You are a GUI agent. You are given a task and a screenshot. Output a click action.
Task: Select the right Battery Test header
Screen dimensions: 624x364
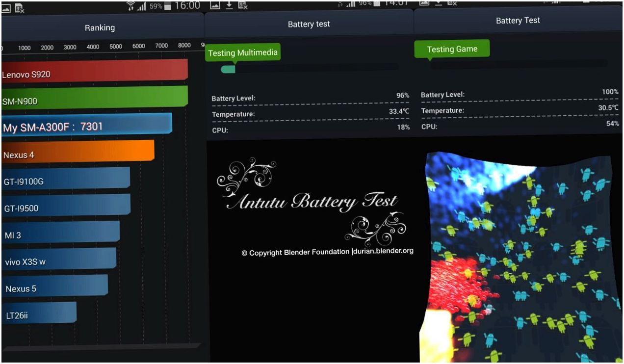[518, 21]
